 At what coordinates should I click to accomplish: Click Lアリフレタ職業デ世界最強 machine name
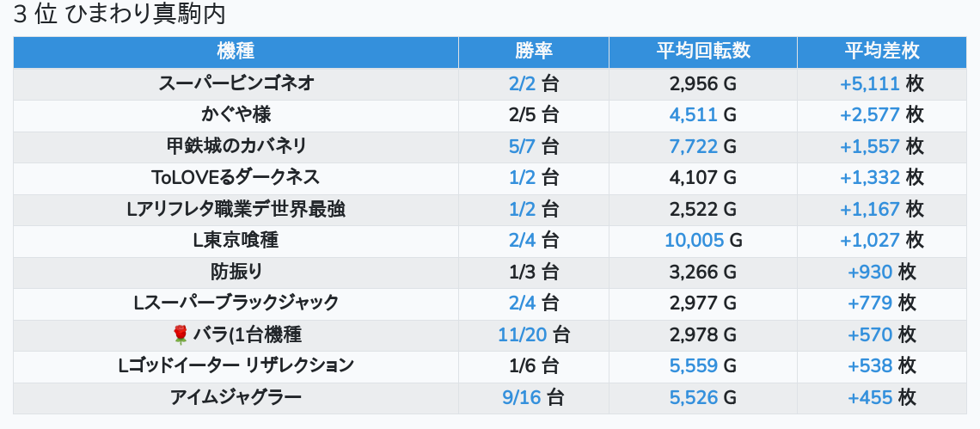pyautogui.click(x=236, y=210)
